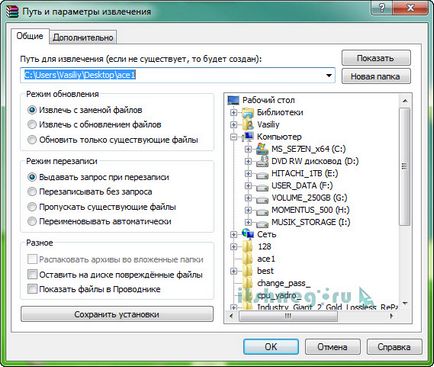The image size is (434, 367).
Task: Click the DVD RW дисковод (D:) drive icon
Action: click(x=262, y=161)
